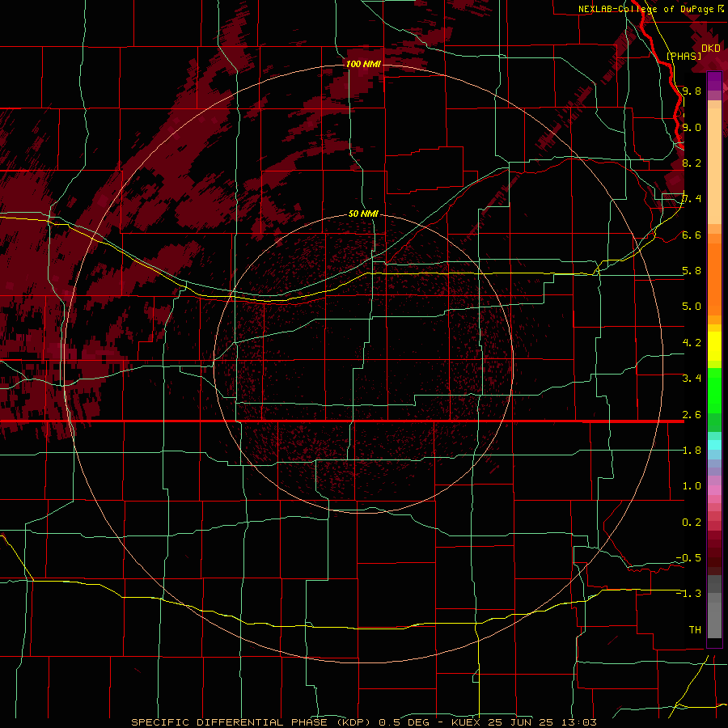The width and height of the screenshot is (728, 728).
Task: Select the 1.0 value on color scale
Action: [692, 486]
